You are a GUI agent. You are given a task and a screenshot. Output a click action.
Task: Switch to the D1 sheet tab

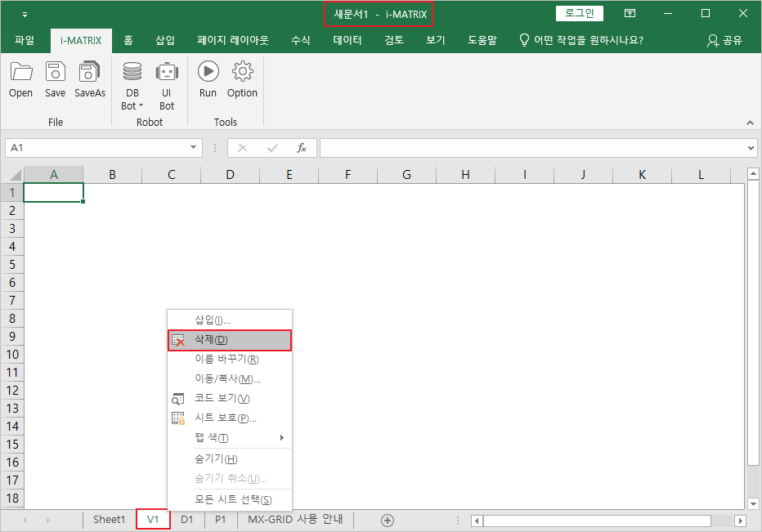(x=187, y=520)
